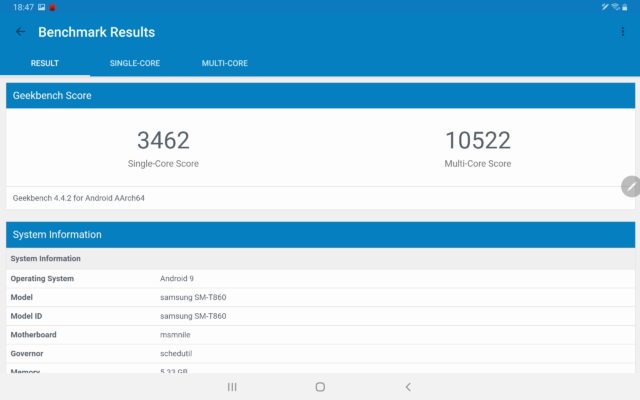Tap the Model ID row label
The height and width of the screenshot is (400, 640).
[26, 316]
